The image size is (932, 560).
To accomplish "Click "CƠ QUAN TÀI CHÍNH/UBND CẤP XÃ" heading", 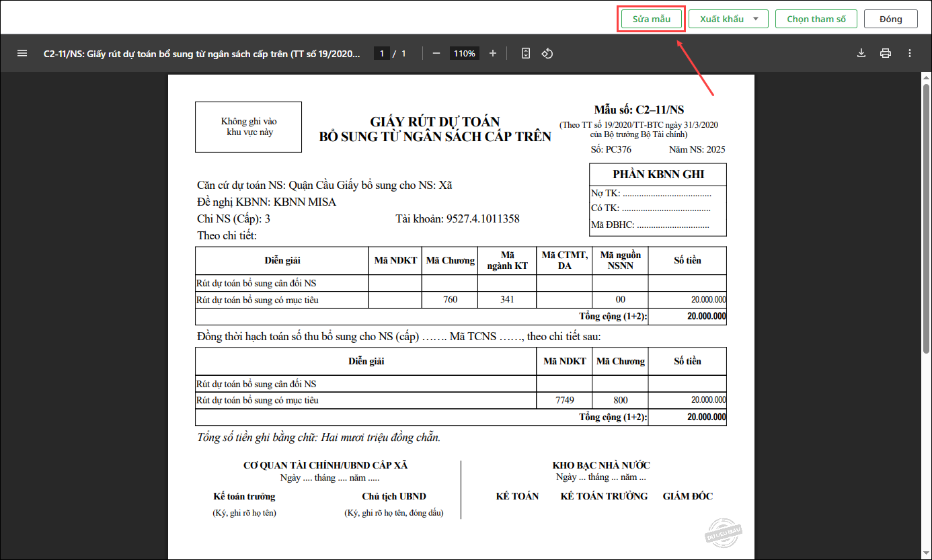I will click(x=325, y=465).
